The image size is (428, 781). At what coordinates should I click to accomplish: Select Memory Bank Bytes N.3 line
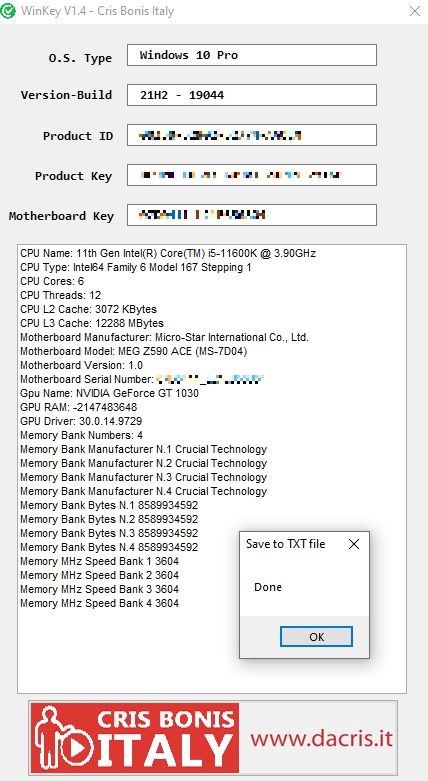(x=109, y=533)
